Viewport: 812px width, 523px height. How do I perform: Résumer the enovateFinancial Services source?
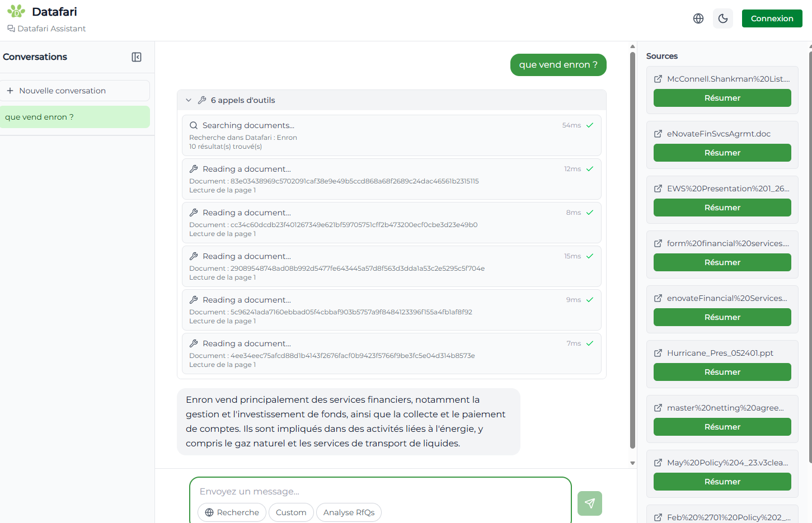(x=722, y=317)
